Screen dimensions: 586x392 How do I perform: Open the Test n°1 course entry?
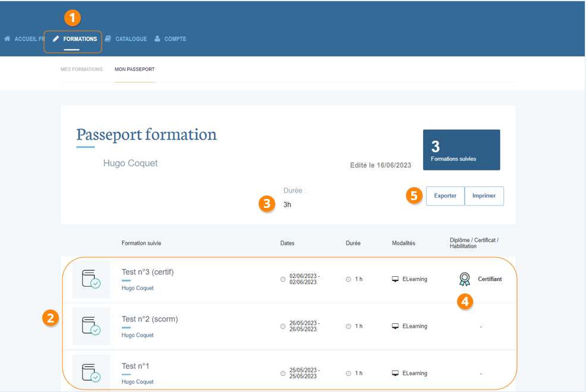click(x=136, y=366)
